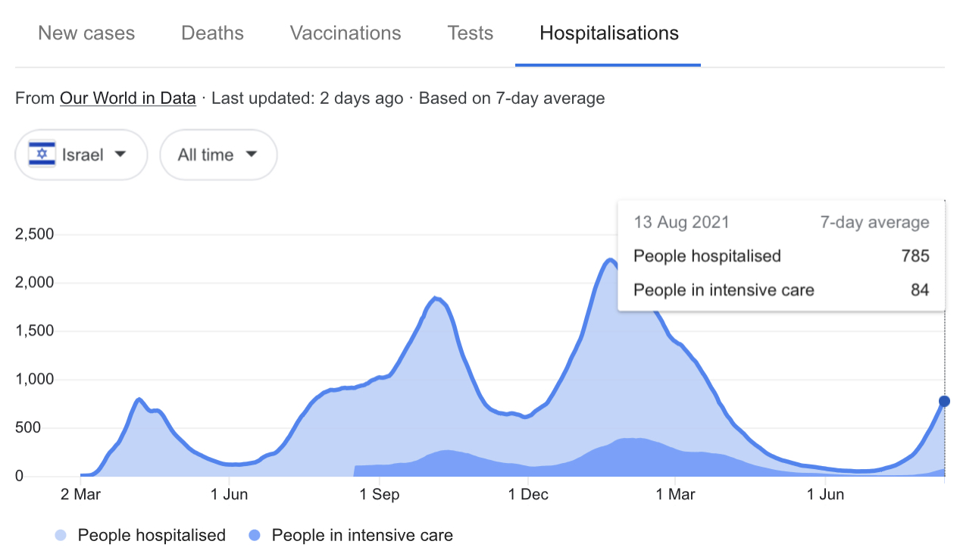Viewport: 960px width, 560px height.
Task: Select the Vaccinations tab
Action: 346,33
